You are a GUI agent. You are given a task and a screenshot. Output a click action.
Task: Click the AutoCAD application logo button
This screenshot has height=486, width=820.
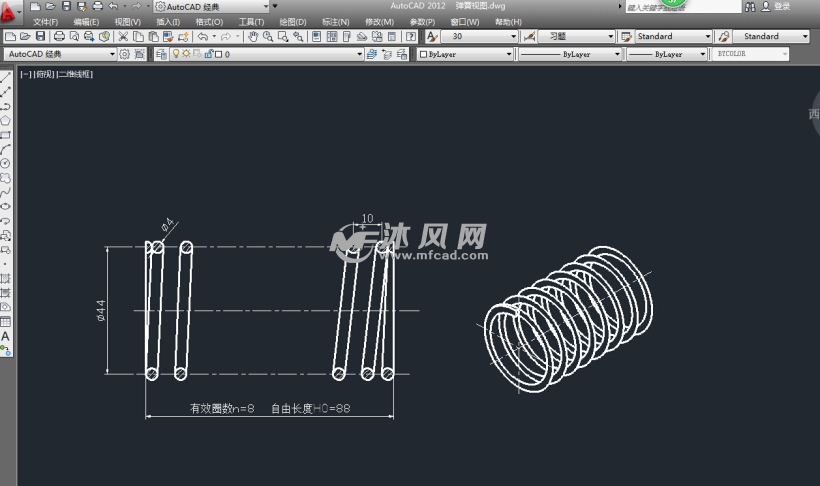coord(9,8)
